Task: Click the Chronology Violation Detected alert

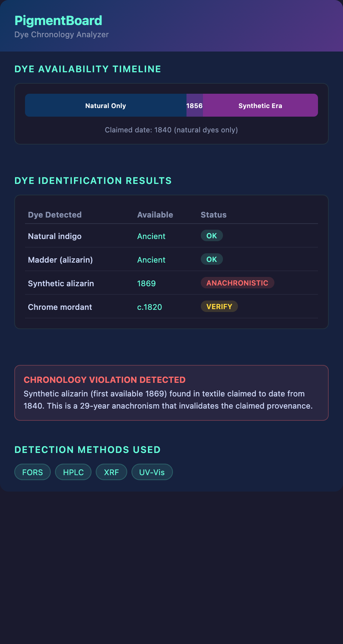Action: pyautogui.click(x=171, y=393)
